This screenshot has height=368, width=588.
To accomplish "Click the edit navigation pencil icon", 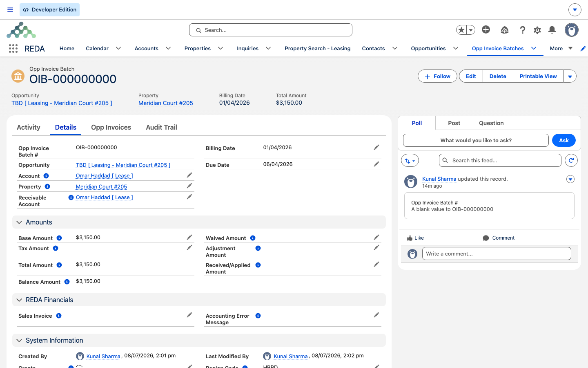I will click(583, 49).
